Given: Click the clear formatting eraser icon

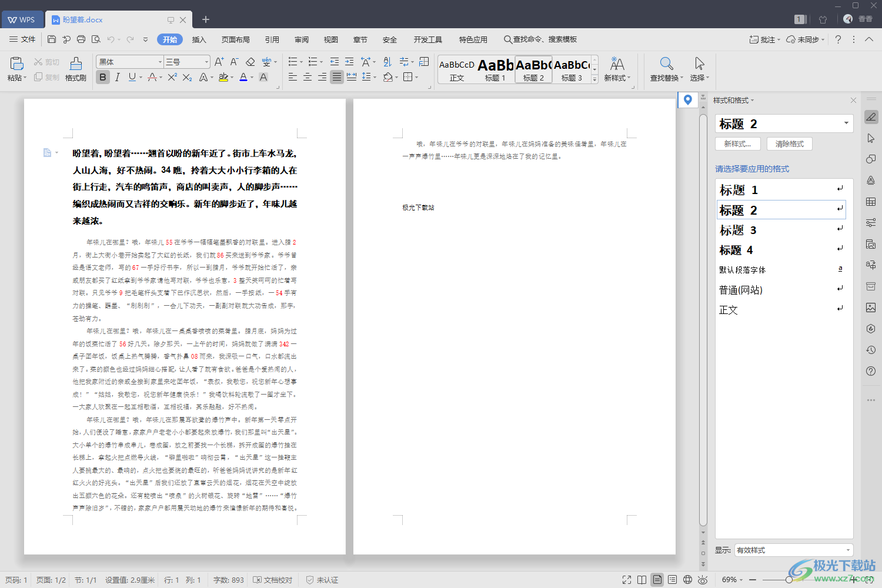Looking at the screenshot, I should tap(250, 62).
